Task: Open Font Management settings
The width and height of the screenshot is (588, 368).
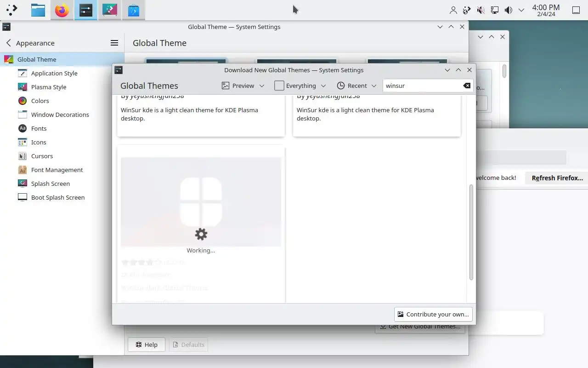Action: pyautogui.click(x=62, y=170)
